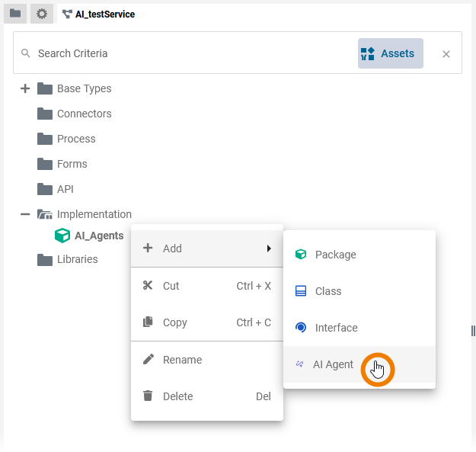Collapse the Implementation folder
The image size is (476, 452).
pos(25,214)
